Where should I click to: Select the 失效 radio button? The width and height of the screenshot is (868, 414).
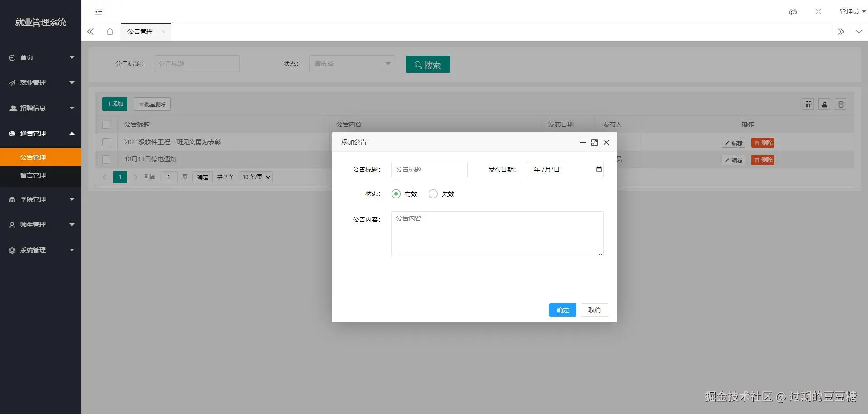(x=434, y=193)
